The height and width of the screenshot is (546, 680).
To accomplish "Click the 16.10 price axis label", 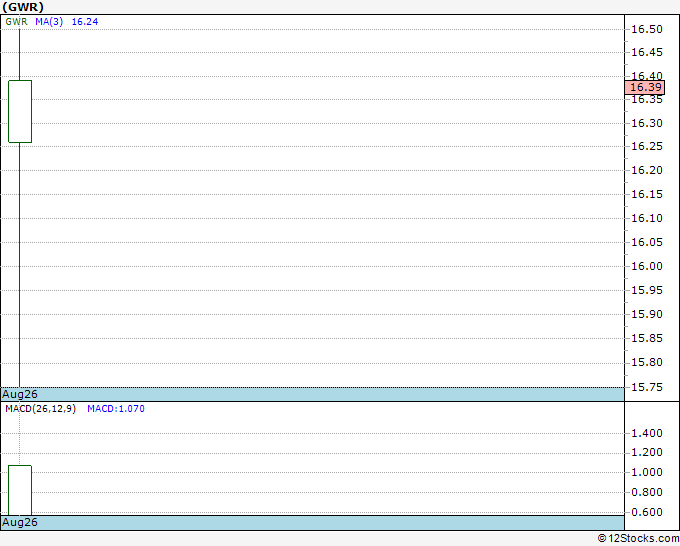I will 647,218.
